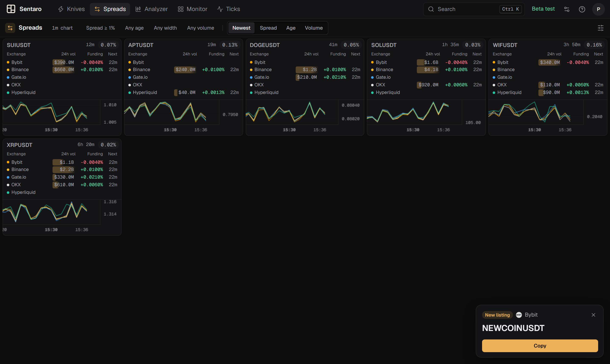Sort by Newest
The width and height of the screenshot is (610, 364).
coord(241,28)
